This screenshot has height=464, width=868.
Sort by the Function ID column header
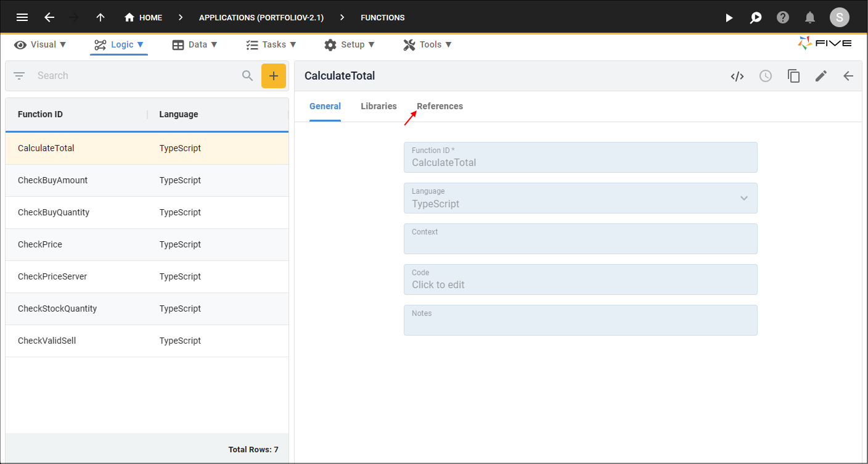[x=40, y=114]
